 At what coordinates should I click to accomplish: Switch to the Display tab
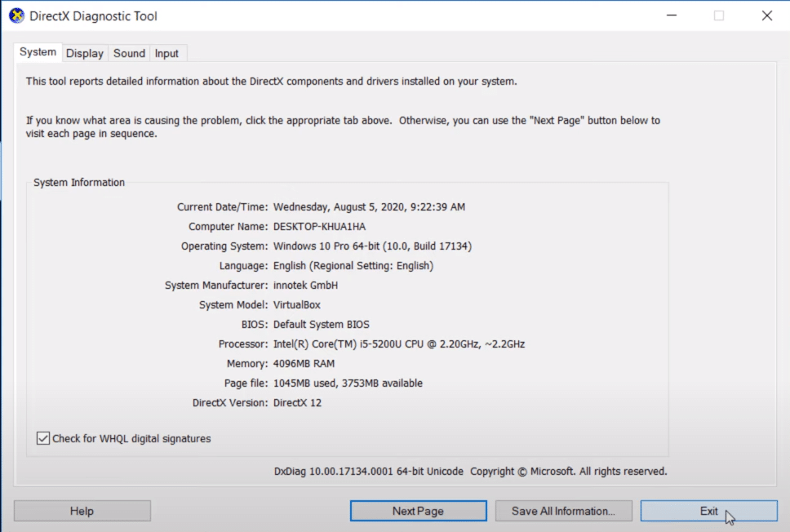tap(84, 53)
